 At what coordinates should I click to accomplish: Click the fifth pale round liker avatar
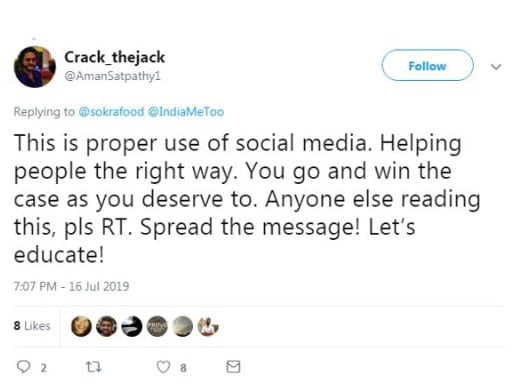(182, 326)
